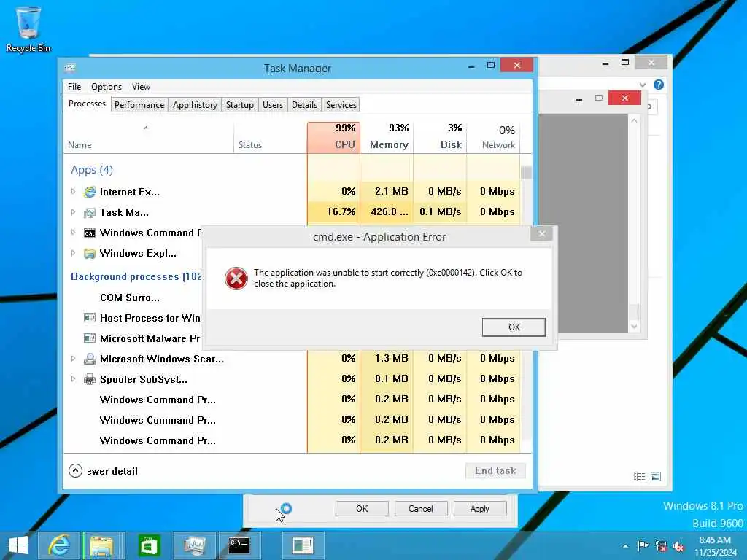747x560 pixels.
Task: Click the blue help icon in background window
Action: coord(659,85)
